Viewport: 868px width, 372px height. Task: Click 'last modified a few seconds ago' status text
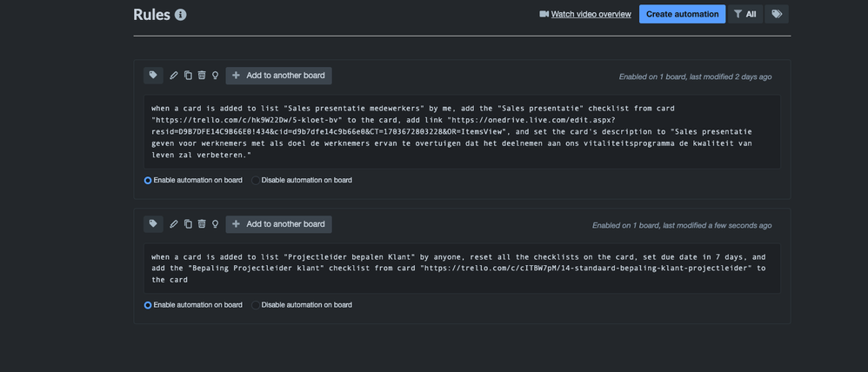tap(717, 225)
